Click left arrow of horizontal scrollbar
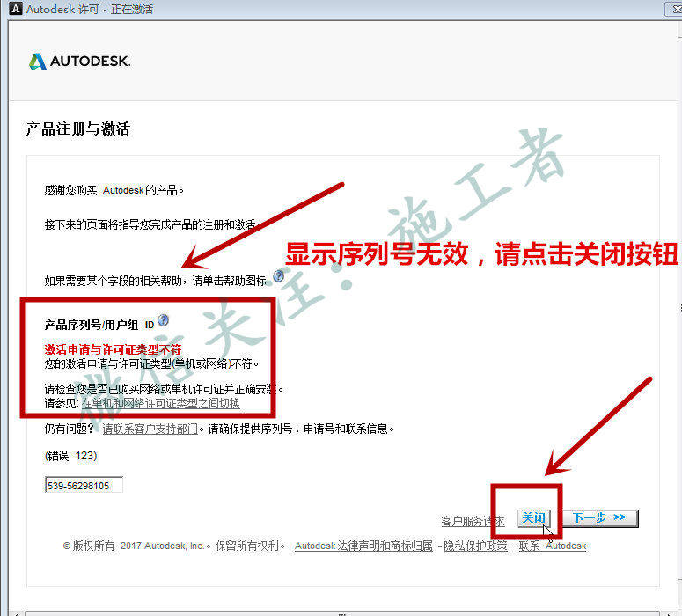This screenshot has height=616, width=682. point(16,614)
